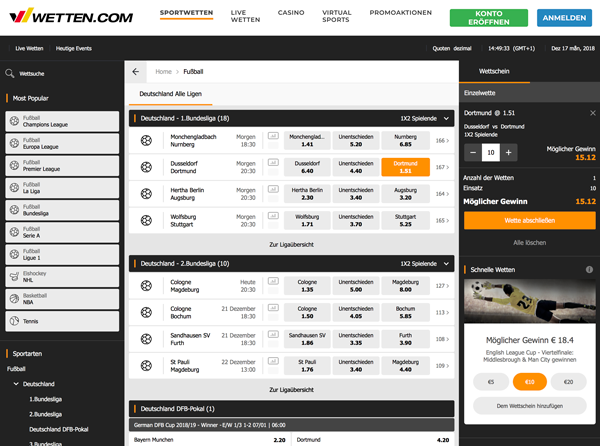600x446 pixels.
Task: Show 167 more markets for Dusseldorf match
Action: click(x=442, y=167)
